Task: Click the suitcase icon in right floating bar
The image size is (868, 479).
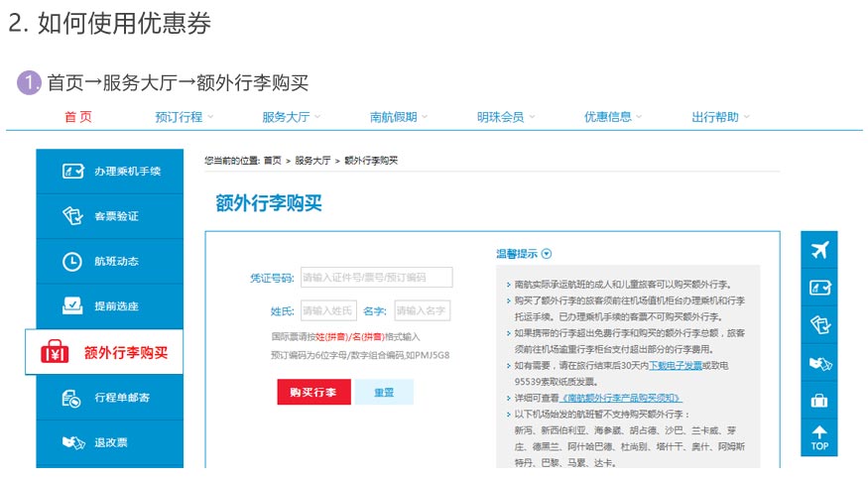Action: click(x=819, y=401)
